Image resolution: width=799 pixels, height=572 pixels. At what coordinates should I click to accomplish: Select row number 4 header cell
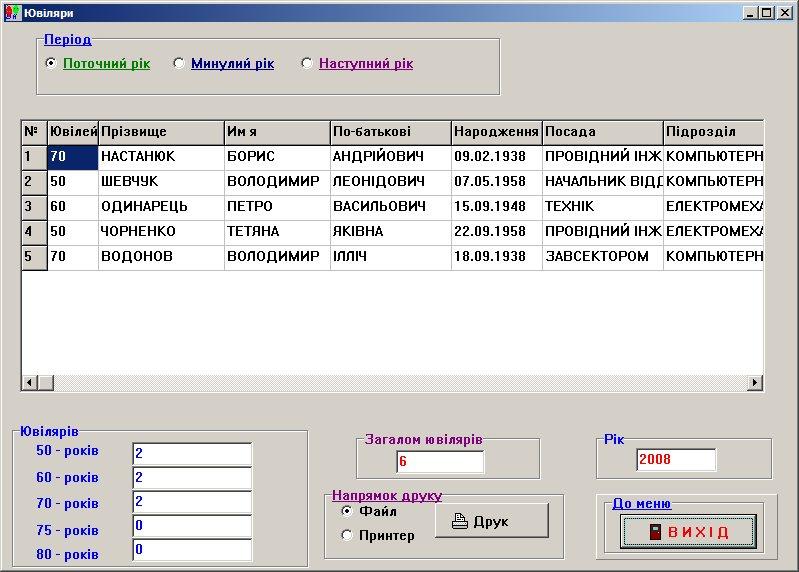[35, 232]
